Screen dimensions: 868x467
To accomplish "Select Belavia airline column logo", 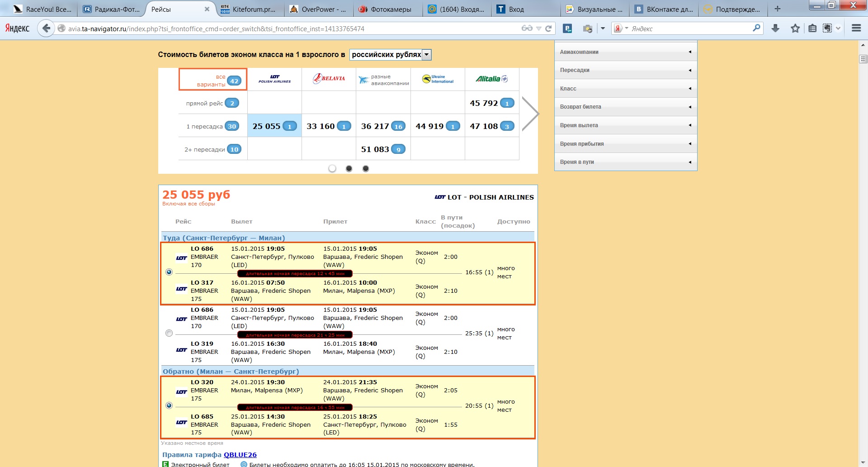I will [329, 78].
